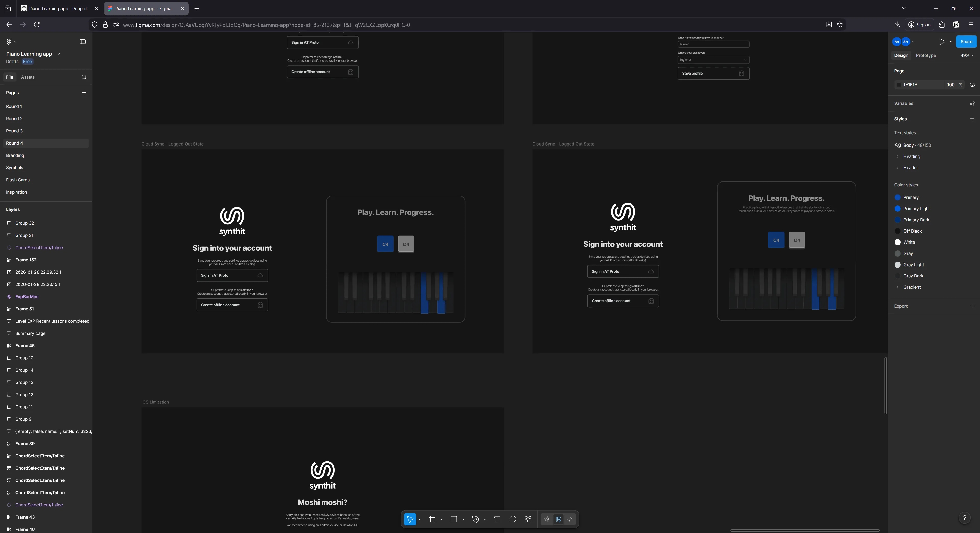980x533 pixels.
Task: Select the Round 2 page
Action: [14, 118]
